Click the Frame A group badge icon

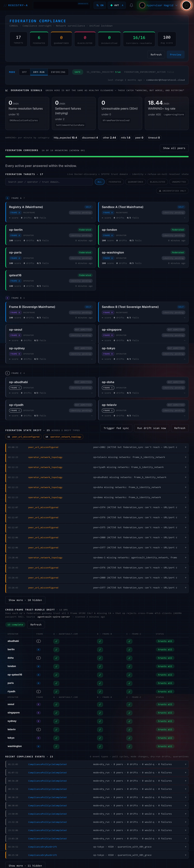(x=7, y=198)
